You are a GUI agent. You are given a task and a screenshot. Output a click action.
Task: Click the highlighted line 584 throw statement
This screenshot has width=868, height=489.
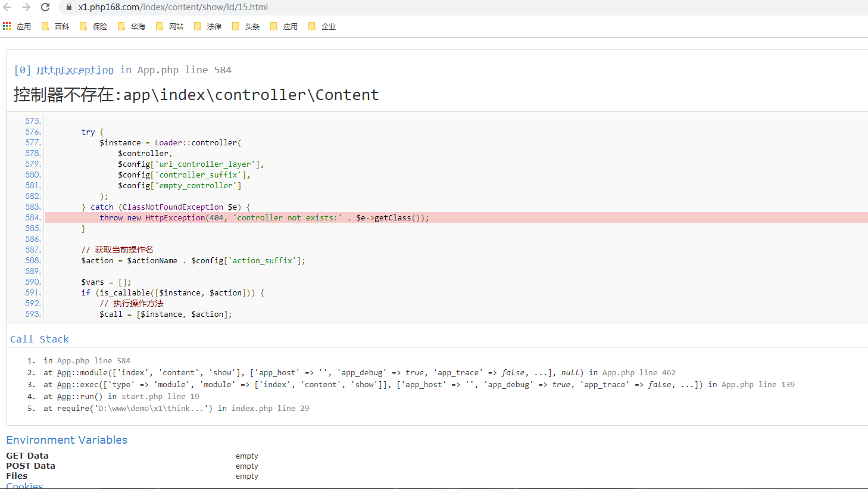(264, 218)
